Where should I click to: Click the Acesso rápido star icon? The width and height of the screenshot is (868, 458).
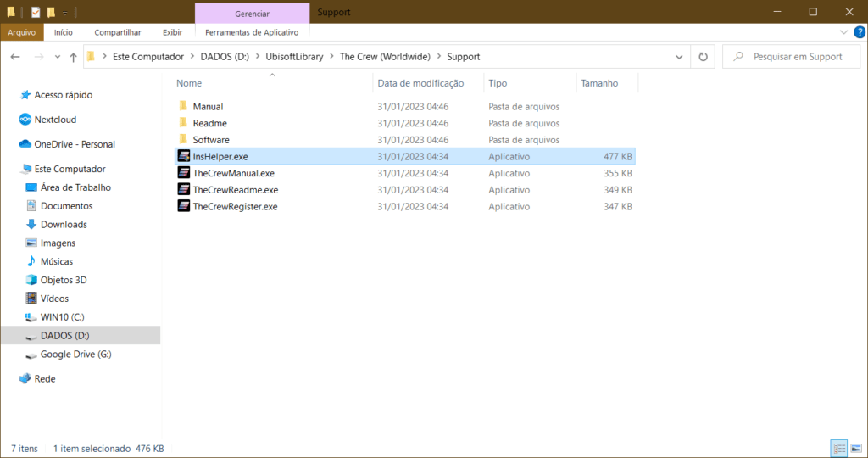pyautogui.click(x=25, y=95)
